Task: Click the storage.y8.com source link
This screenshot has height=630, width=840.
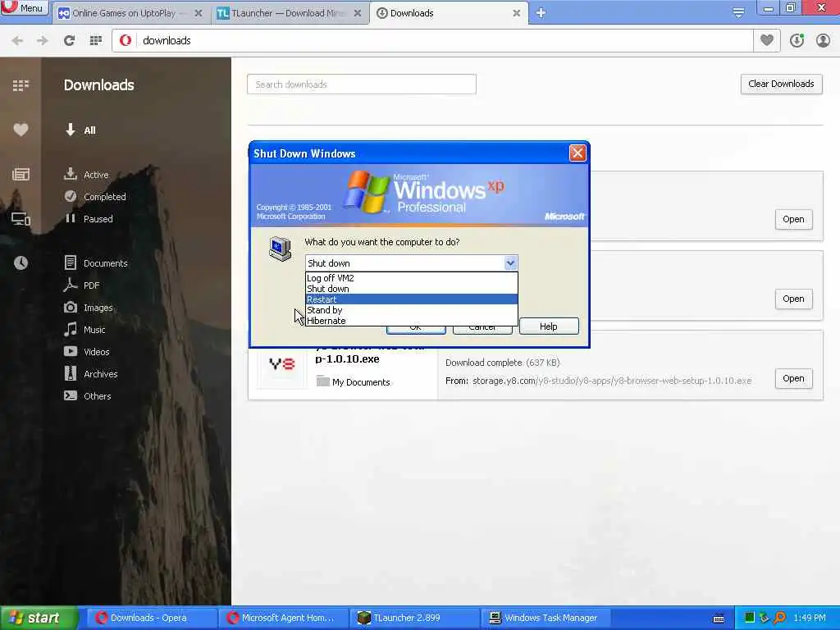Action: pyautogui.click(x=612, y=381)
